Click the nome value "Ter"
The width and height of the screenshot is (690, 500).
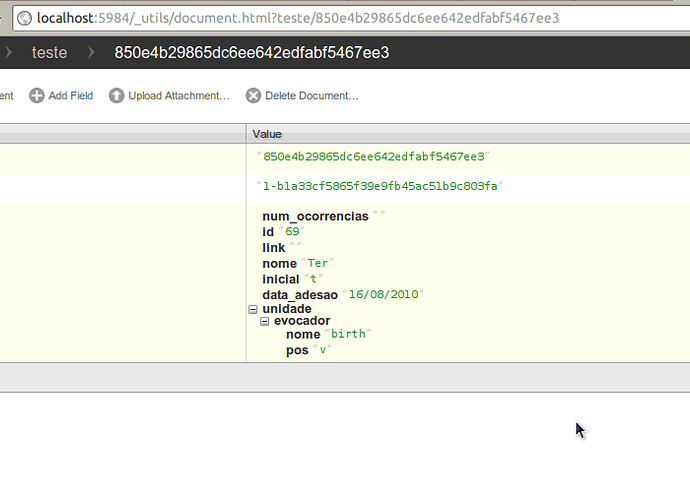coord(317,263)
